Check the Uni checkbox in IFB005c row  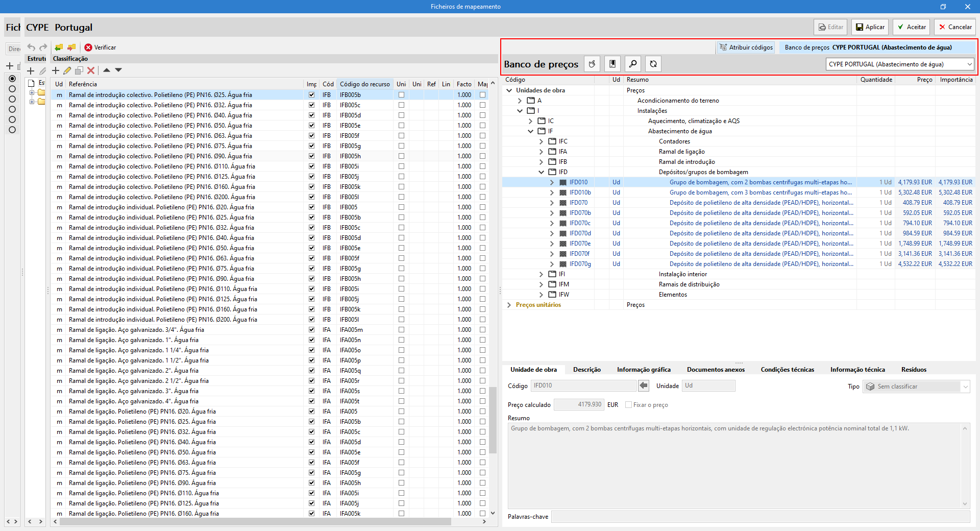[401, 105]
